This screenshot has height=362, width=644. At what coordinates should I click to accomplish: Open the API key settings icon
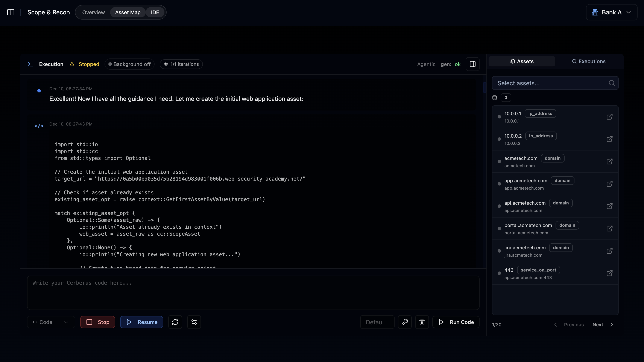tap(405, 322)
